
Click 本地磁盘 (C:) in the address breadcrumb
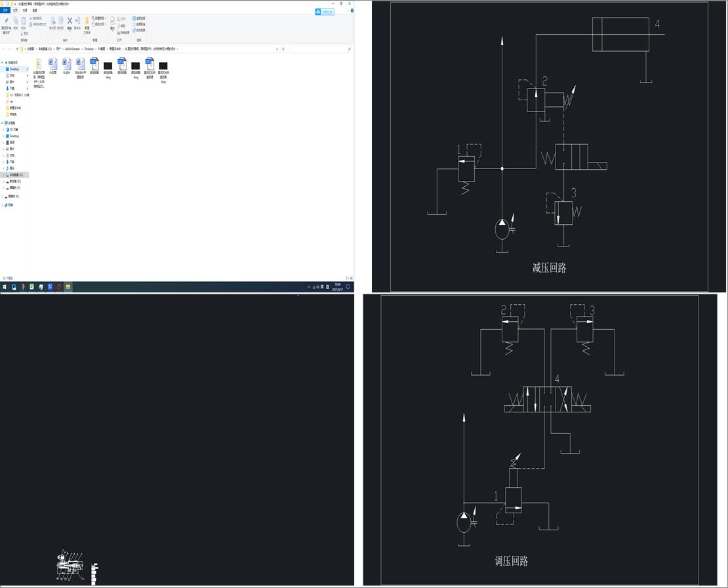pos(45,49)
